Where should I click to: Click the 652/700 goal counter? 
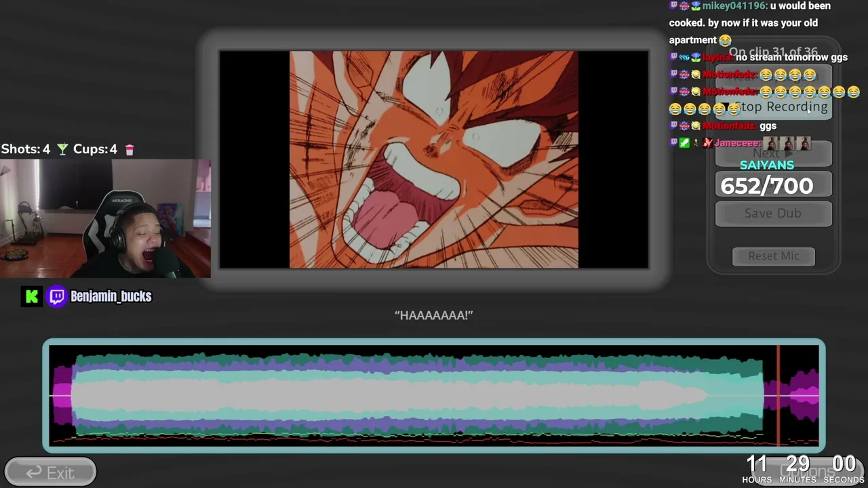[767, 186]
